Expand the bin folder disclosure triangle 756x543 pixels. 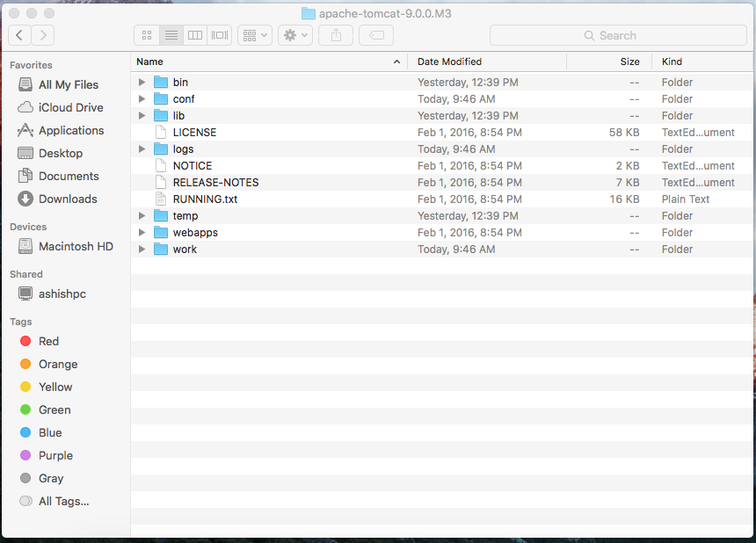point(142,83)
